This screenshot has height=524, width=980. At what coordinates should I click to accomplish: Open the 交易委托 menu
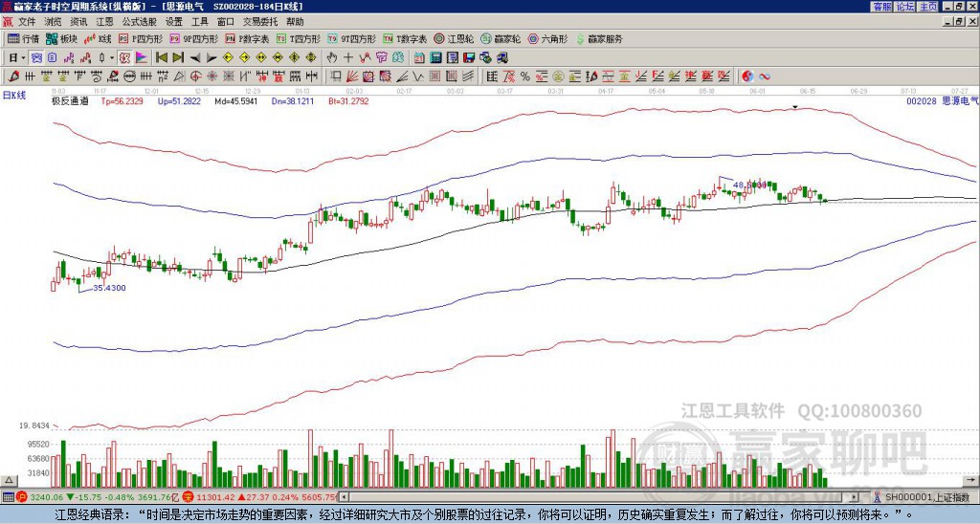coord(260,22)
